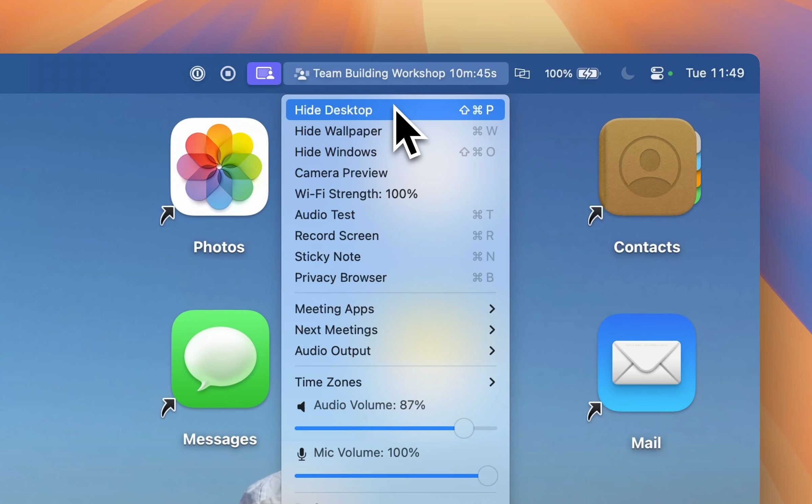Click the speaker icon beside Audio Volume
Viewport: 812px width, 504px height.
[301, 406]
